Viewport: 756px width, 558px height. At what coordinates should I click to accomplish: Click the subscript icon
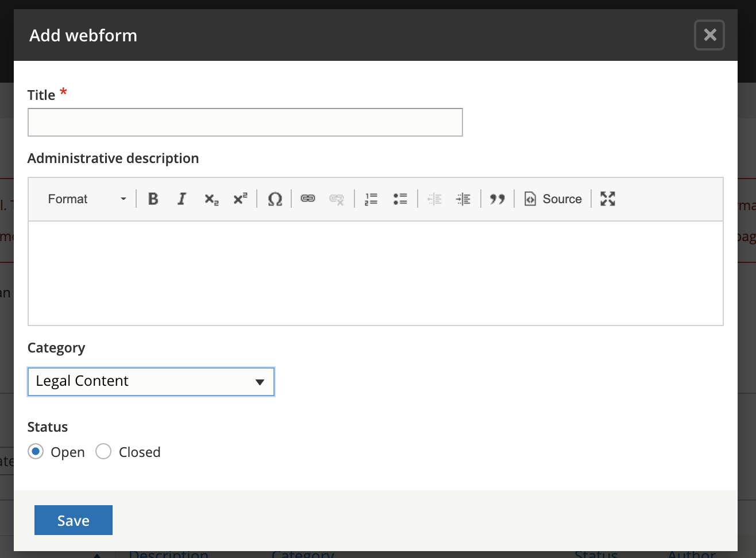(x=211, y=199)
